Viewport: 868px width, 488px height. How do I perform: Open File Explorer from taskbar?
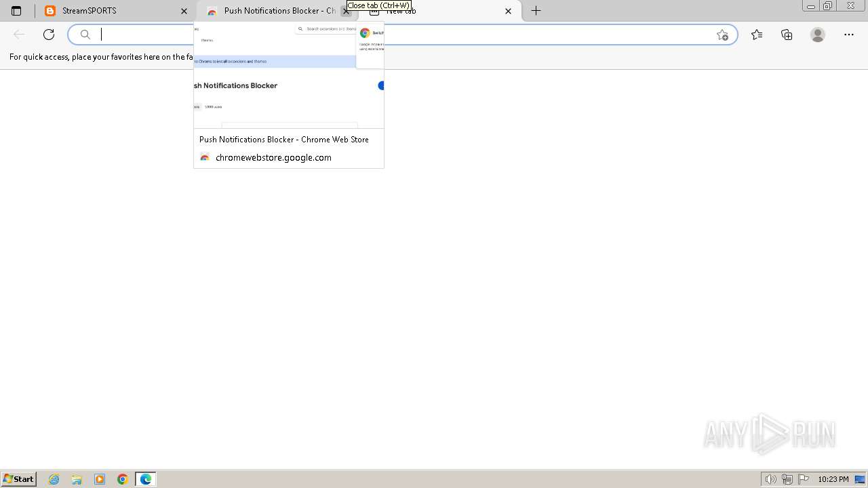tap(77, 479)
